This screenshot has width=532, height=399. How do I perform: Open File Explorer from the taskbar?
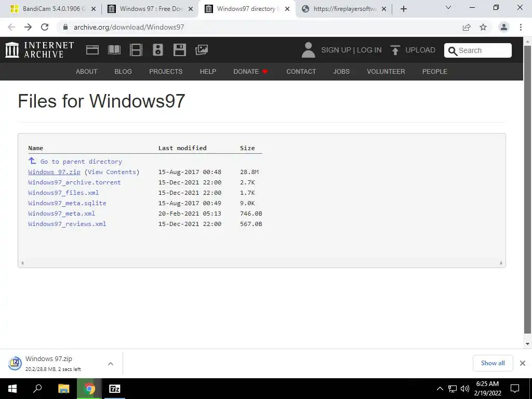click(63, 389)
